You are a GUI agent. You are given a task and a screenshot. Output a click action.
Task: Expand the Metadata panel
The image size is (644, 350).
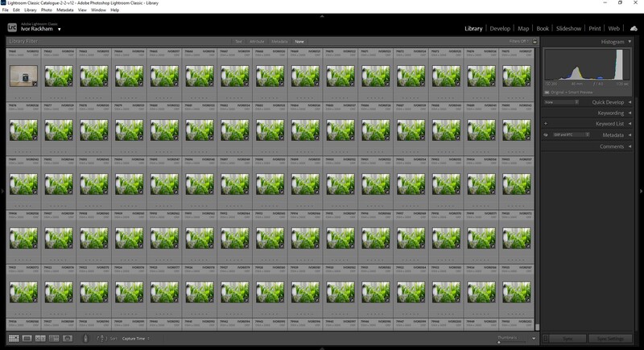tap(630, 135)
